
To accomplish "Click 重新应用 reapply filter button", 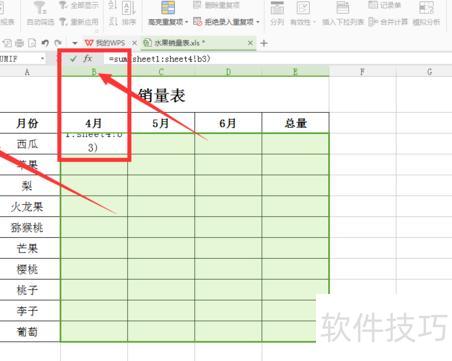I will [x=79, y=22].
